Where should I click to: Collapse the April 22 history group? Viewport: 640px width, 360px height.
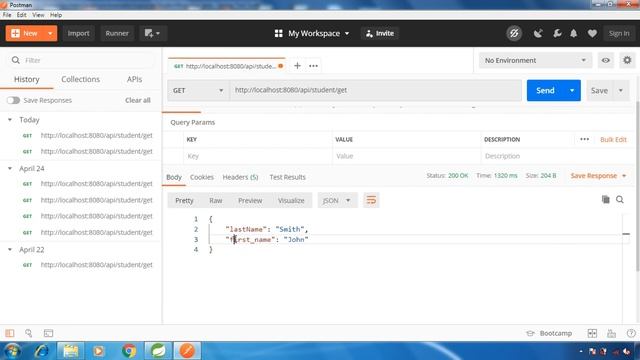pyautogui.click(x=10, y=249)
